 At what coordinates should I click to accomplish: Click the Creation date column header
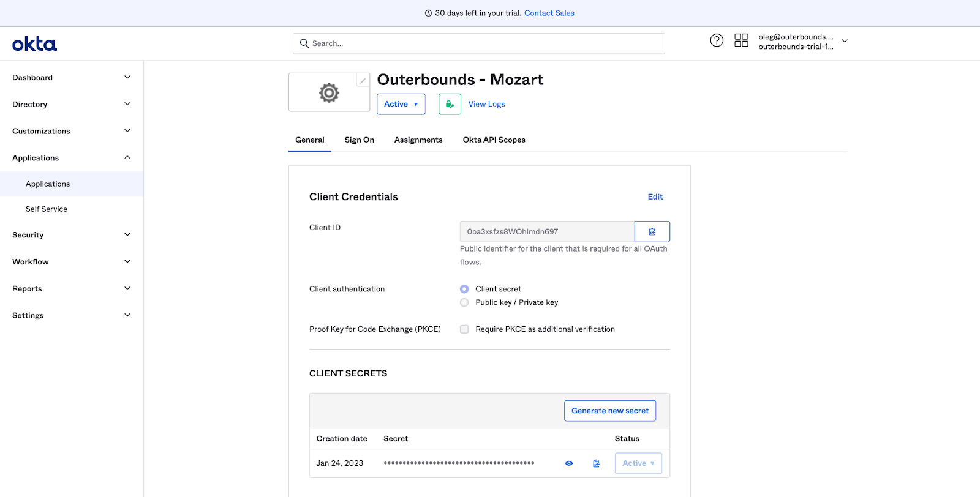click(x=342, y=439)
